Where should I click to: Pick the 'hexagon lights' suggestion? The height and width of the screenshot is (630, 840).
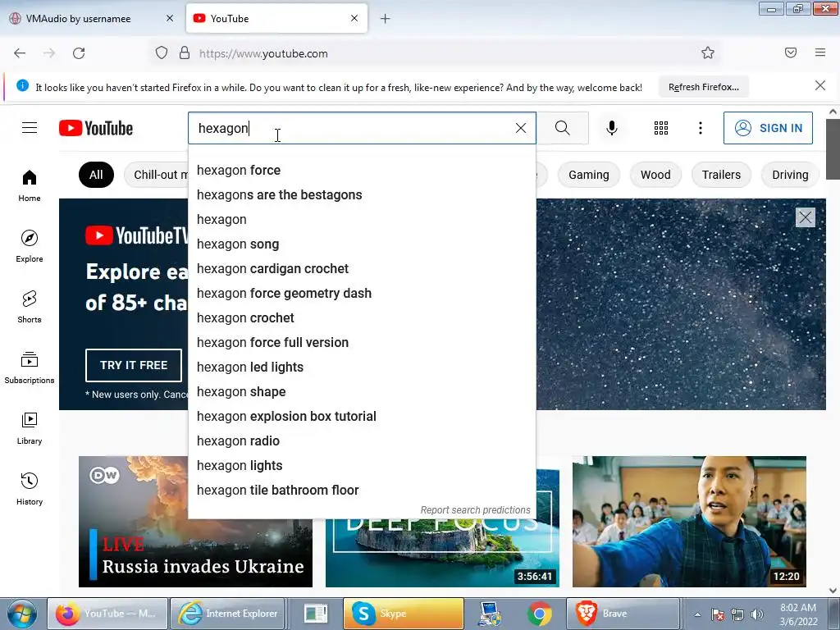click(362, 466)
